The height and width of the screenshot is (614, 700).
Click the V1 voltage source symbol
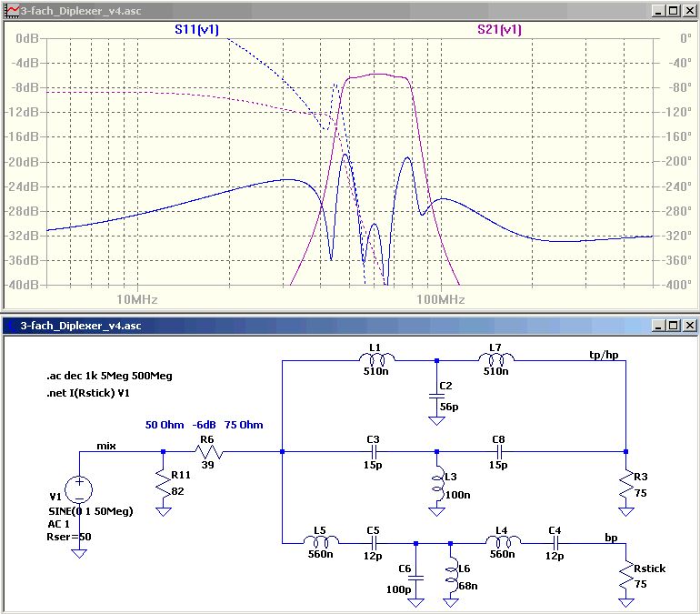pyautogui.click(x=79, y=488)
